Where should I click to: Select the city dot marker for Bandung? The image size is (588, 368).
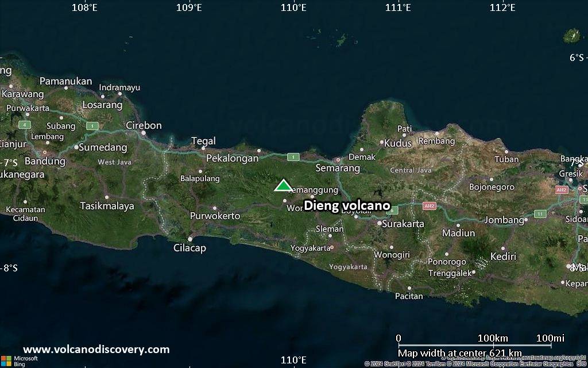45,152
